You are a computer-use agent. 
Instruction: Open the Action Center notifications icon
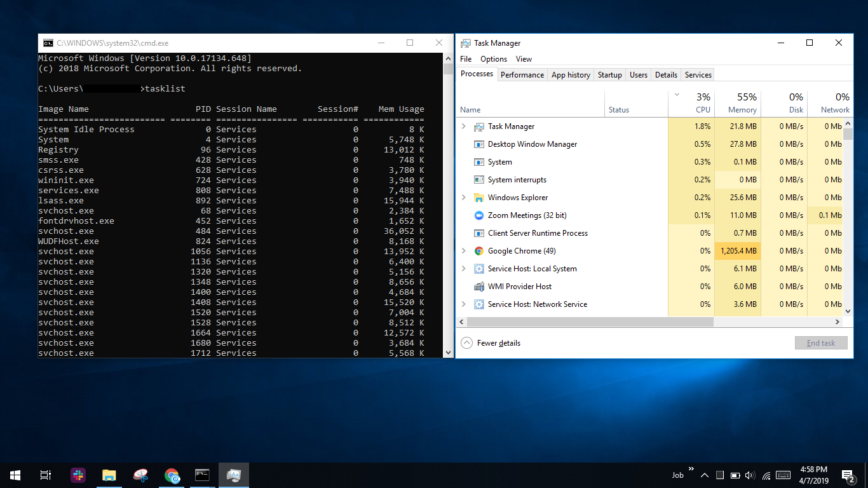click(848, 475)
